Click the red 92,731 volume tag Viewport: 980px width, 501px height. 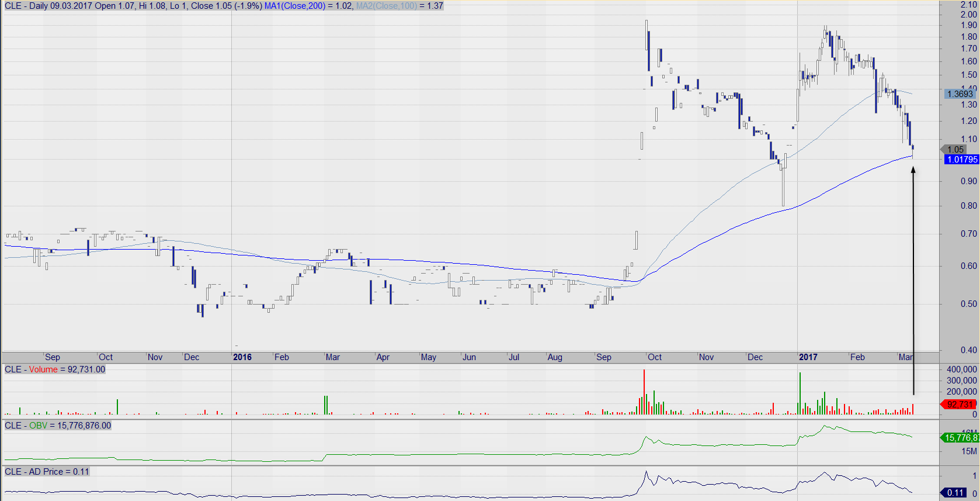[x=960, y=405]
